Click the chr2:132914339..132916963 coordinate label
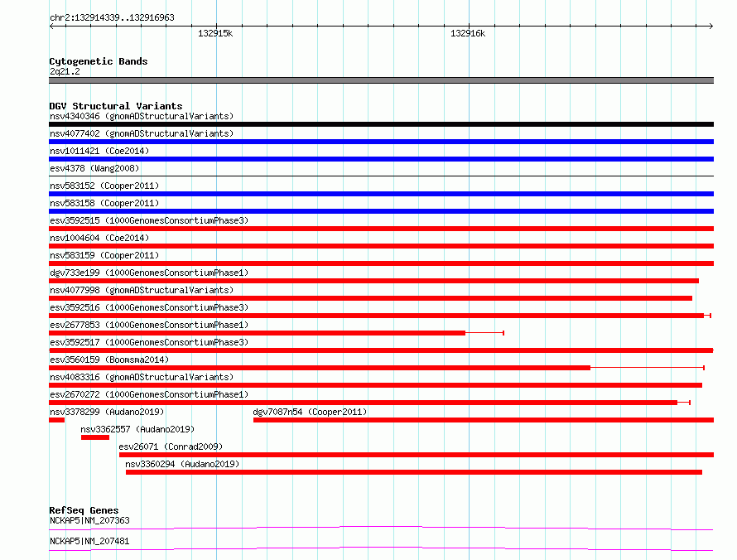 (112, 17)
